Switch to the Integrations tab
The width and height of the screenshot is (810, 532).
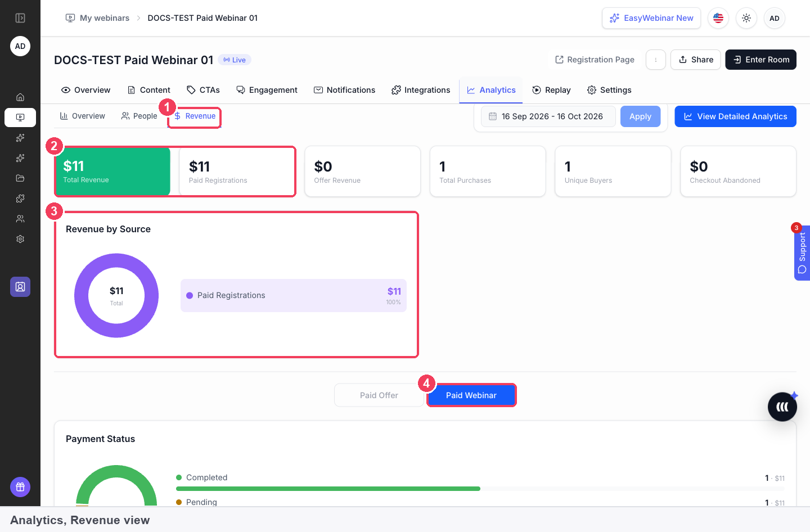(x=421, y=90)
